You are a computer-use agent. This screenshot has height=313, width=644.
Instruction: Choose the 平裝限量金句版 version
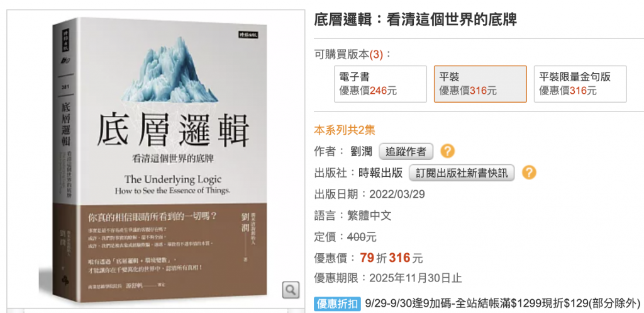click(x=580, y=84)
